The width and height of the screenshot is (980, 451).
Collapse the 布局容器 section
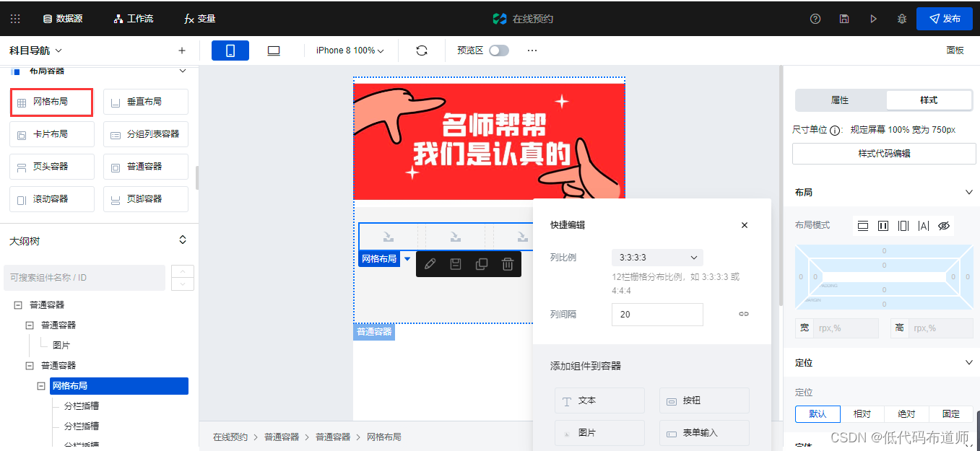click(x=183, y=71)
